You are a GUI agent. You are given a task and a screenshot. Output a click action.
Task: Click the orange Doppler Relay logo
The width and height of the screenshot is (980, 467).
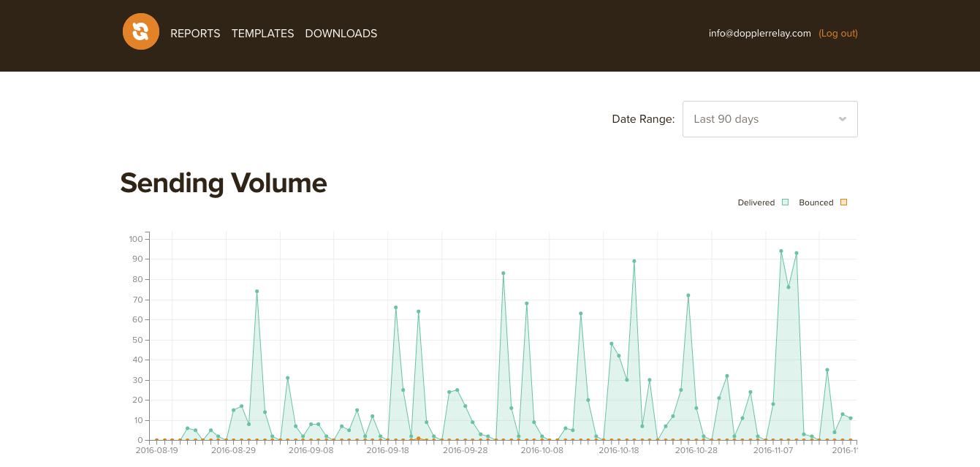coord(141,31)
